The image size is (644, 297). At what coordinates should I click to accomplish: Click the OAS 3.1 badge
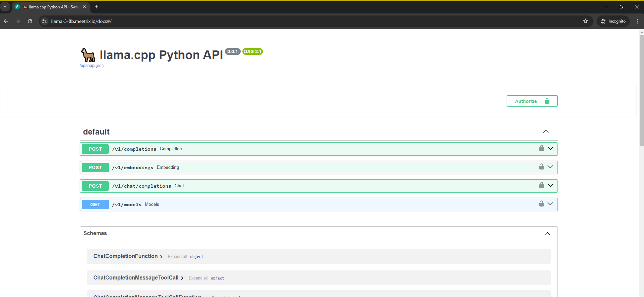coord(252,51)
